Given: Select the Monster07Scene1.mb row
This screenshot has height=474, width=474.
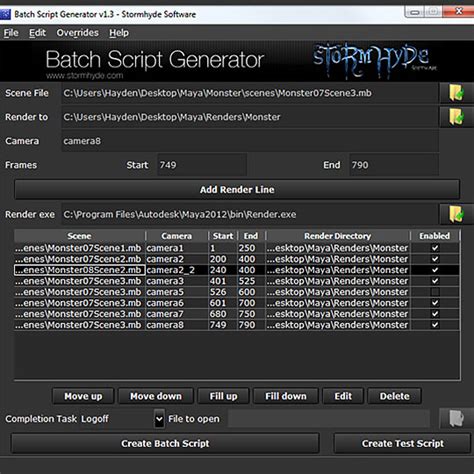Looking at the screenshot, I should [x=237, y=248].
